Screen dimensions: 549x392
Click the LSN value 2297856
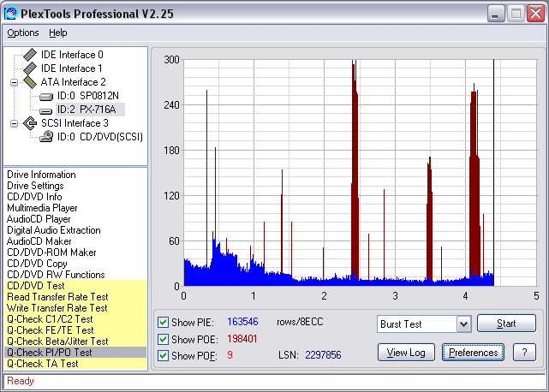coord(323,355)
